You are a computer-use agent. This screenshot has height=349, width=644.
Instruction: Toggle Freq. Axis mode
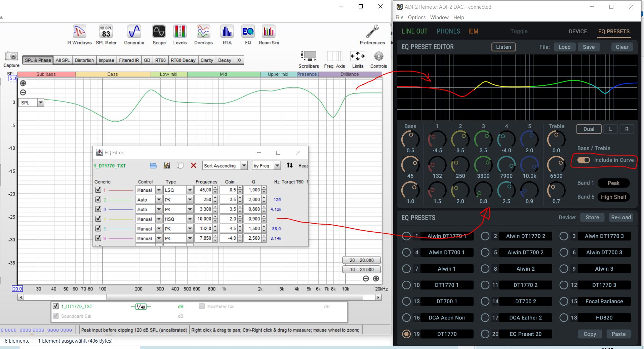tap(334, 60)
